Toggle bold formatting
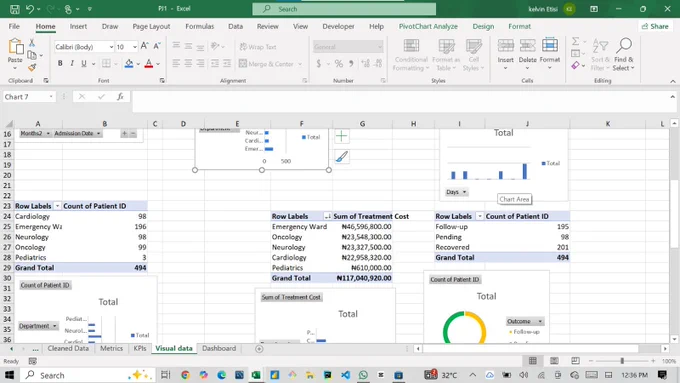Image resolution: width=680 pixels, height=383 pixels. tap(60, 64)
